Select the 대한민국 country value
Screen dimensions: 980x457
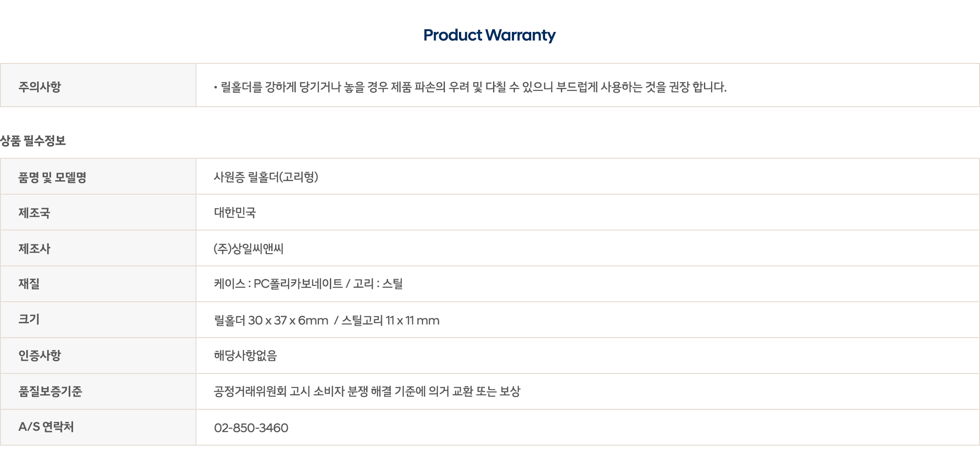click(x=235, y=213)
